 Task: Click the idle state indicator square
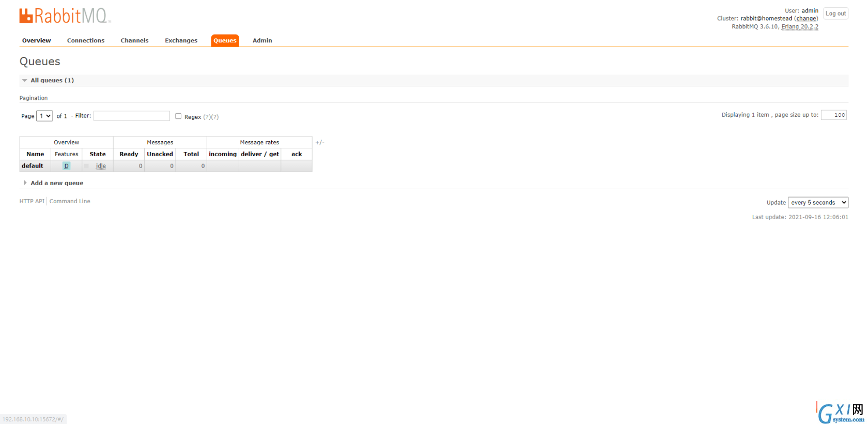pyautogui.click(x=86, y=166)
